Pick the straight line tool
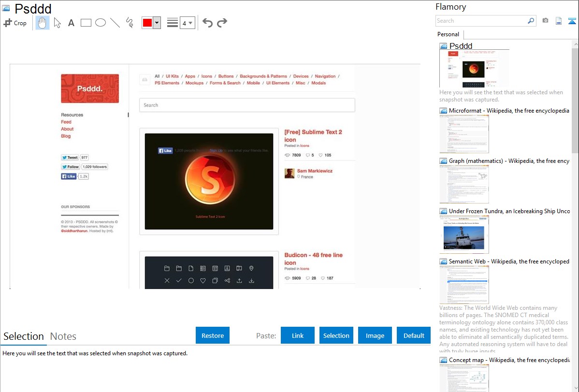The width and height of the screenshot is (579, 392). [115, 23]
